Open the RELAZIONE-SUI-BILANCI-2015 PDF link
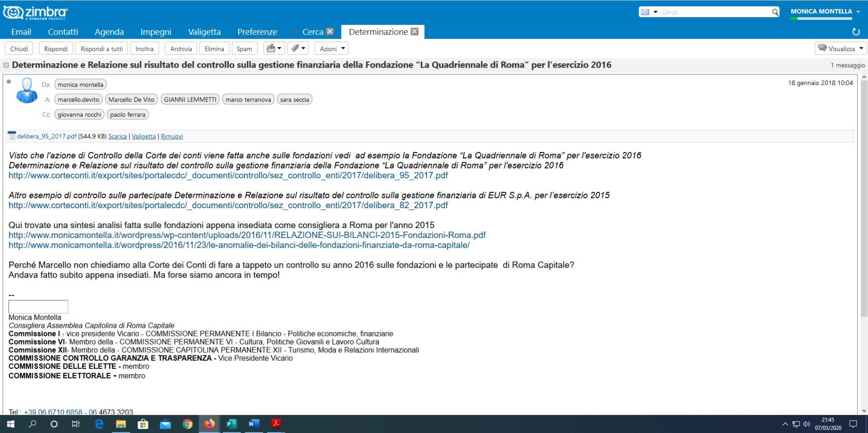Screen dimensions: 868x433 pyautogui.click(x=247, y=235)
